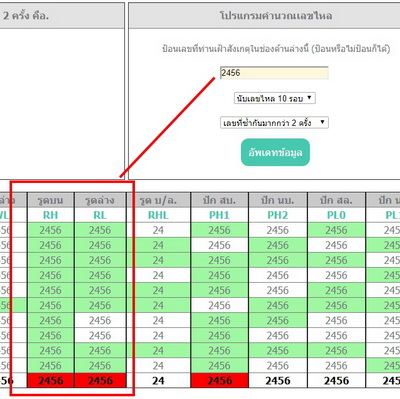Screen dimensions: 400x399
Task: Open the นับเลขไหล 10 รอบ dropdown
Action: pos(275,98)
